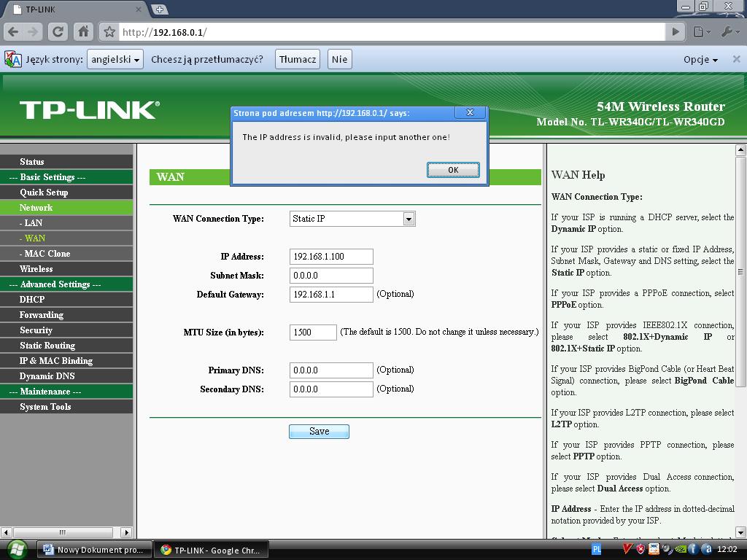The width and height of the screenshot is (747, 560).
Task: Click the MTU Size input field
Action: [x=313, y=332]
